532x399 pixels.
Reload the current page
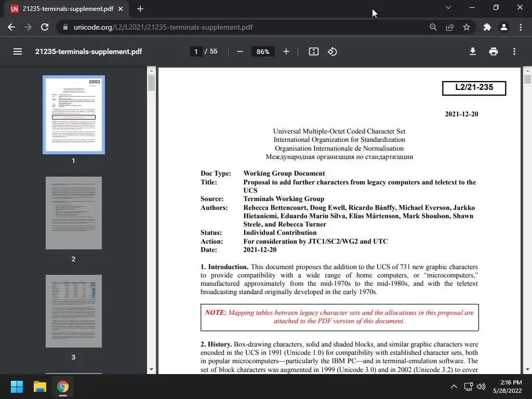(x=45, y=27)
